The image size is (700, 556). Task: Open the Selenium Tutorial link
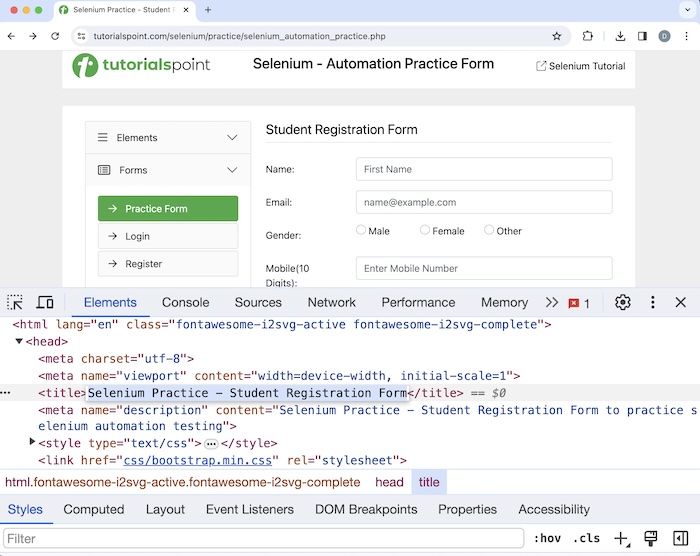click(x=580, y=66)
